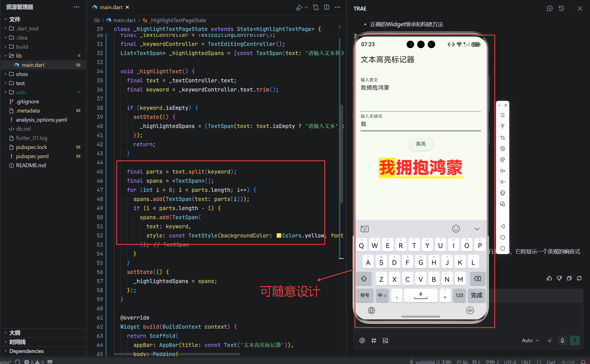
Task: Click the regenerate response icon
Action: [x=579, y=278]
